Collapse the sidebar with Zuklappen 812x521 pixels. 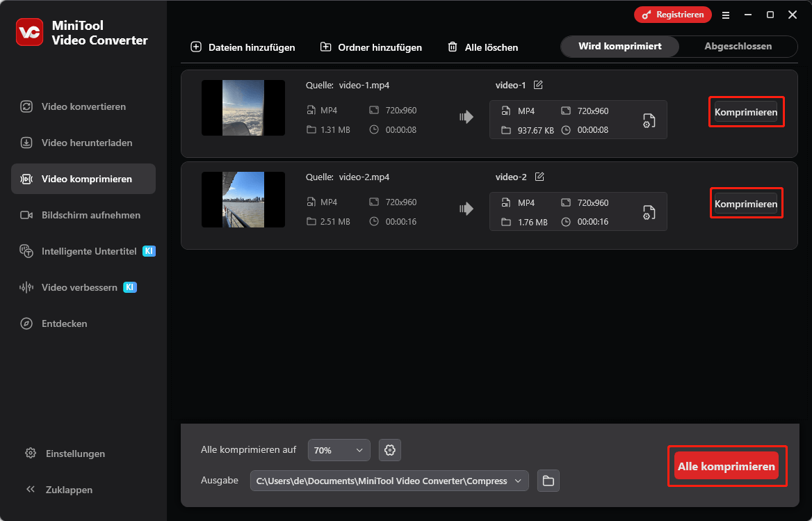(x=59, y=490)
